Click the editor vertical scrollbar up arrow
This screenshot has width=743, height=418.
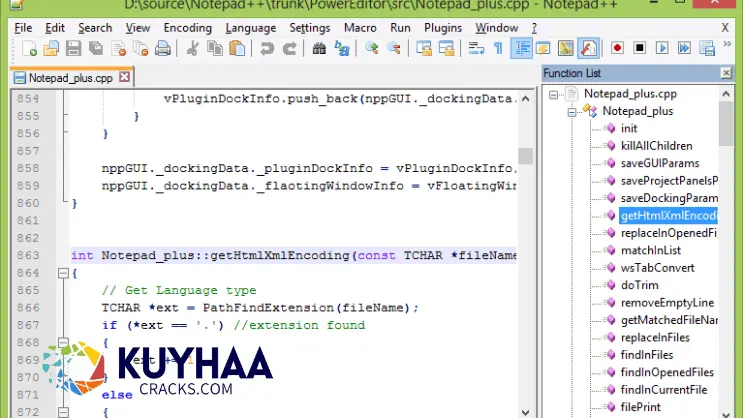pos(526,99)
